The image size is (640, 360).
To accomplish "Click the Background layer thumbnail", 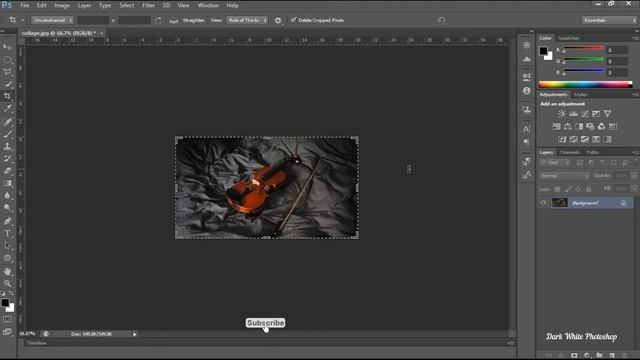I will tap(559, 202).
